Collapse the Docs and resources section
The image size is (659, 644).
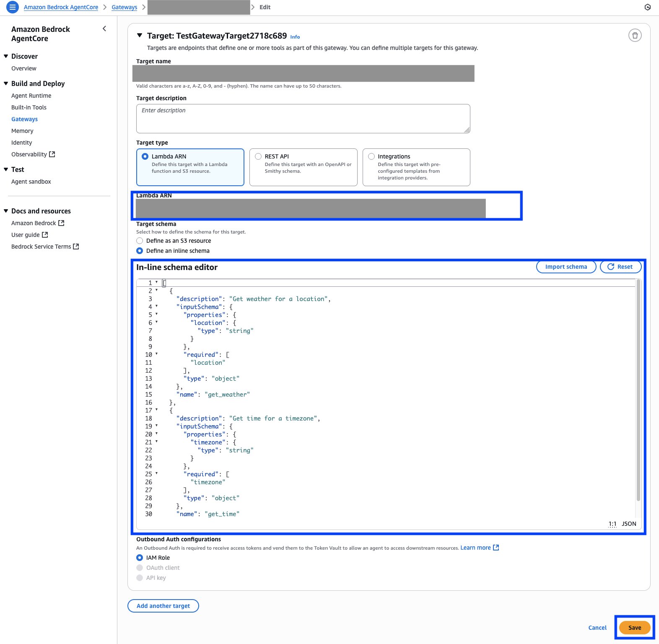click(6, 211)
